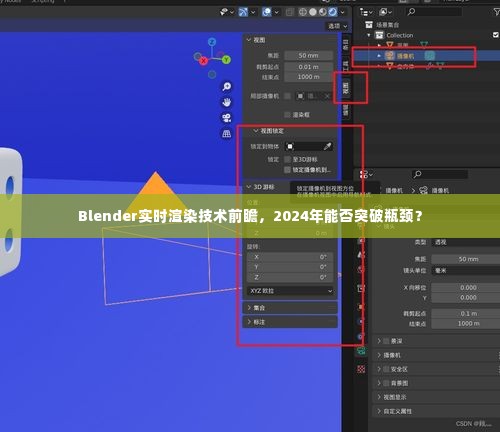This screenshot has height=432, width=500.
Task: Click sidebar 裁剪起点 0.01 m field
Action: tap(308, 67)
